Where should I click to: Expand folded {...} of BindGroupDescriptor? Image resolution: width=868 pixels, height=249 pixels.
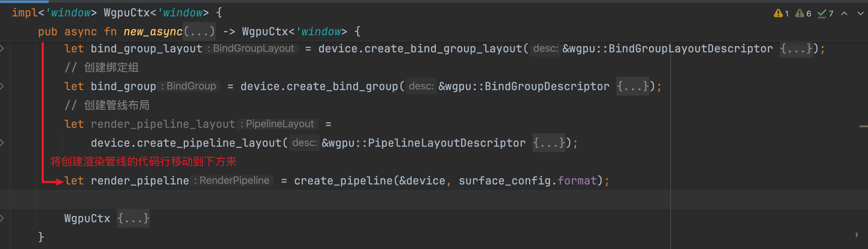633,86
